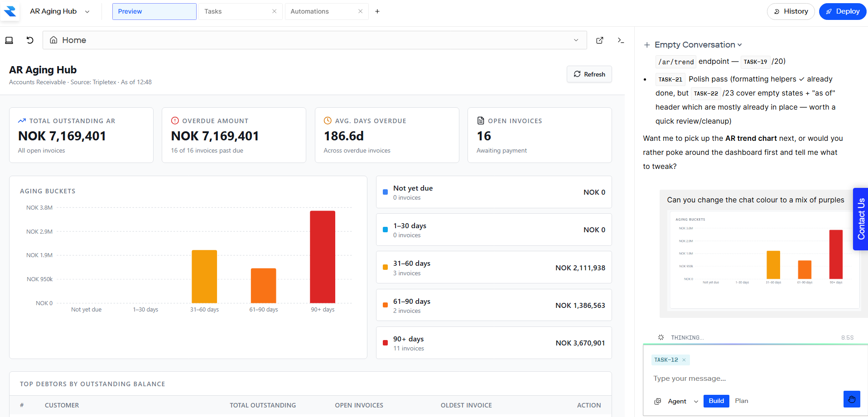
Task: Open the aging buckets chart thumbnail in chat
Action: [765, 260]
